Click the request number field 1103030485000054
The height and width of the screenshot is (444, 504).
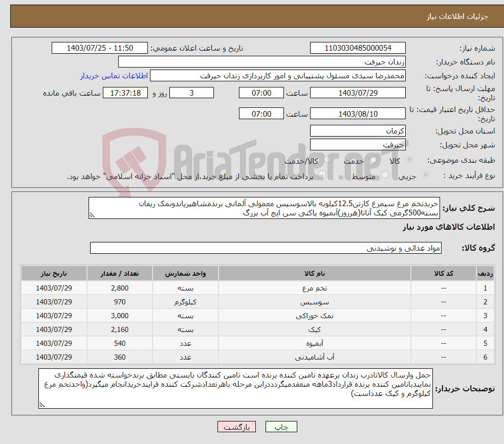[358, 48]
